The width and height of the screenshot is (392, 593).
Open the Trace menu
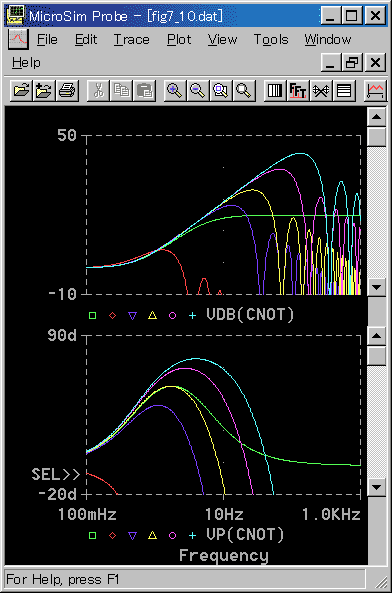[x=132, y=40]
